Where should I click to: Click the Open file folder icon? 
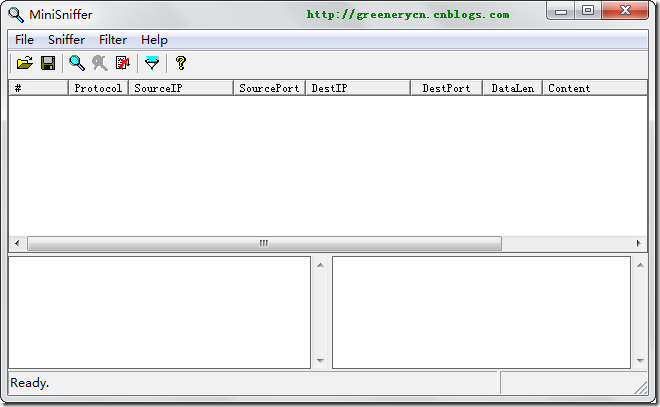[25, 63]
